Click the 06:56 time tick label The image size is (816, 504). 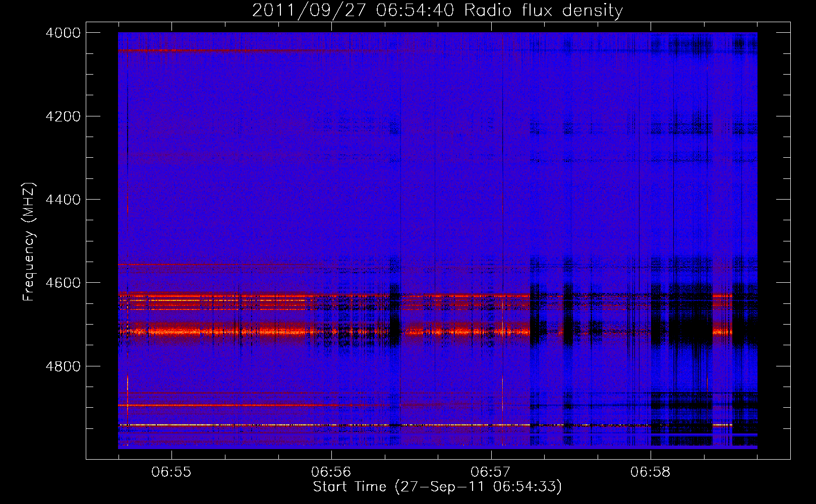(331, 472)
